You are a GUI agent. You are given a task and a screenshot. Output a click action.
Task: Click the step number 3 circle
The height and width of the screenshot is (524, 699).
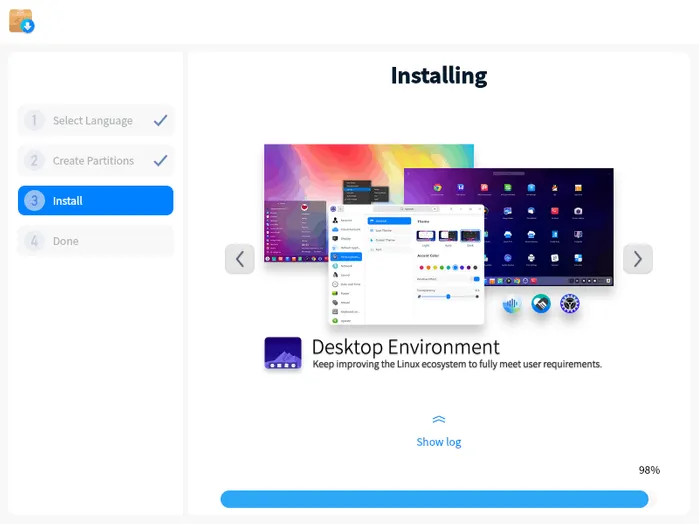(x=34, y=201)
